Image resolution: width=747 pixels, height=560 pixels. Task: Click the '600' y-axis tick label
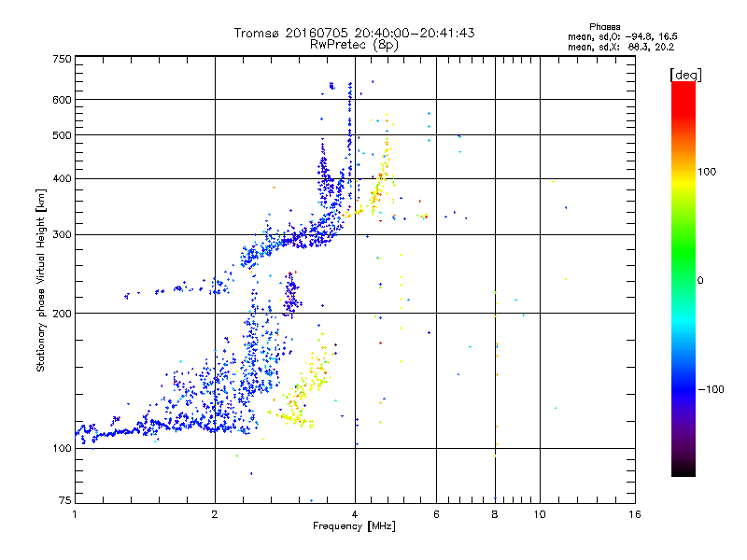point(62,100)
